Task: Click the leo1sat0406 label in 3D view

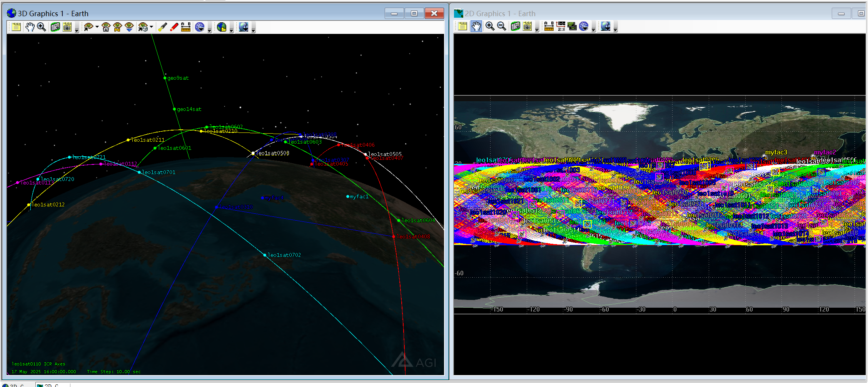Action: [358, 145]
